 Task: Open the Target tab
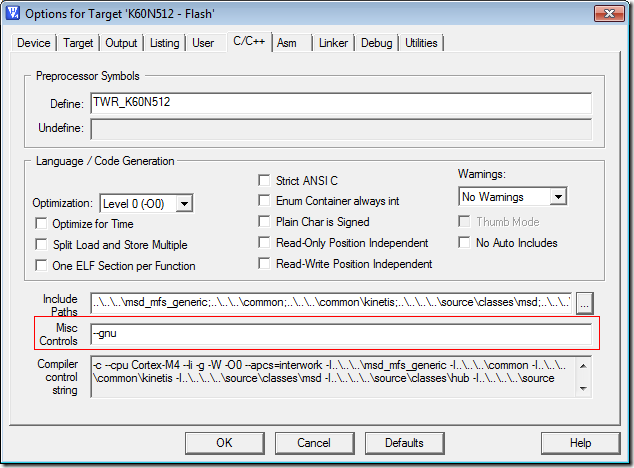tap(78, 43)
